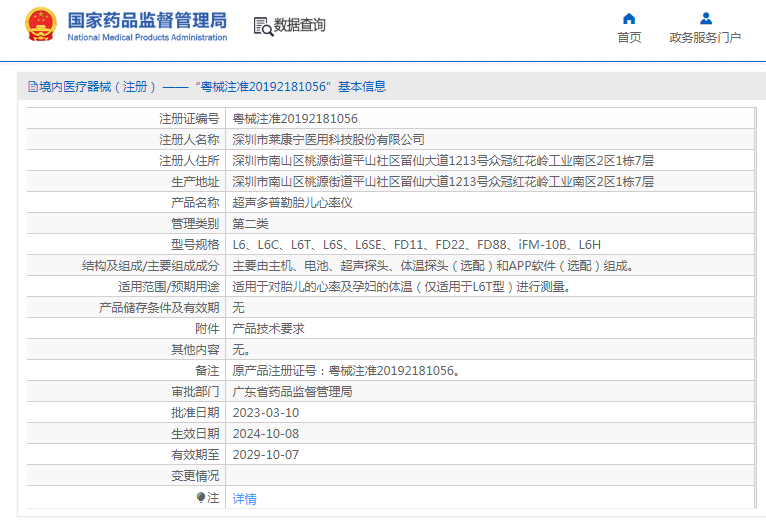
Task: Click expiry date 2029-10-07
Action: click(x=266, y=455)
